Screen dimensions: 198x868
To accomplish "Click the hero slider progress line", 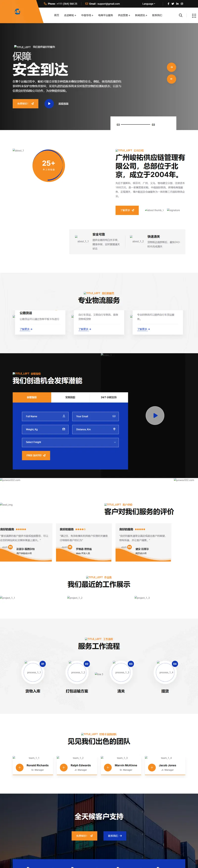I will click(135, 124).
